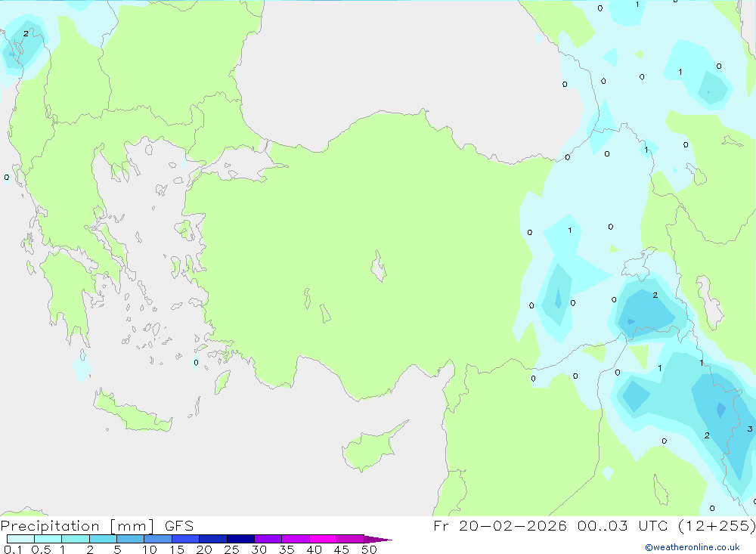This screenshot has width=756, height=554.
Task: Click the '15' legend scale label
Action: [x=177, y=549]
